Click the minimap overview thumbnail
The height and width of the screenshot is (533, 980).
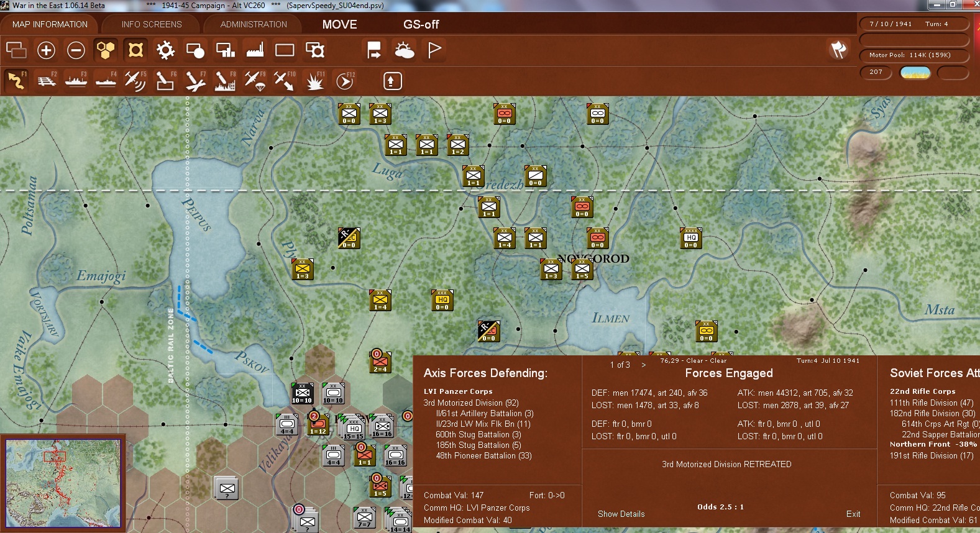(x=63, y=483)
